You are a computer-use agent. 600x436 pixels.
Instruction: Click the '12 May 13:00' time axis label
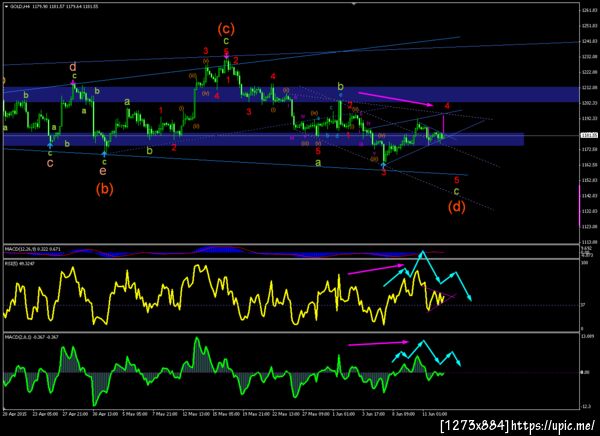tap(196, 414)
